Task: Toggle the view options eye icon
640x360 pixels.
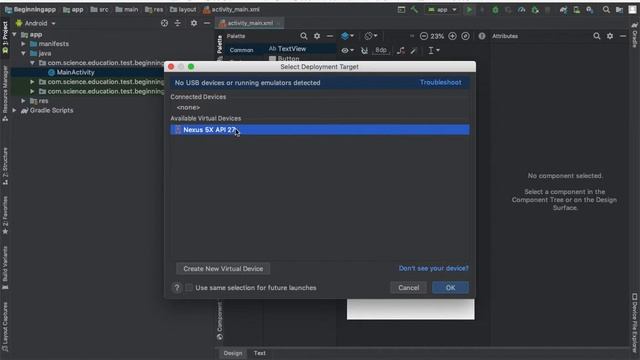Action: tap(347, 50)
